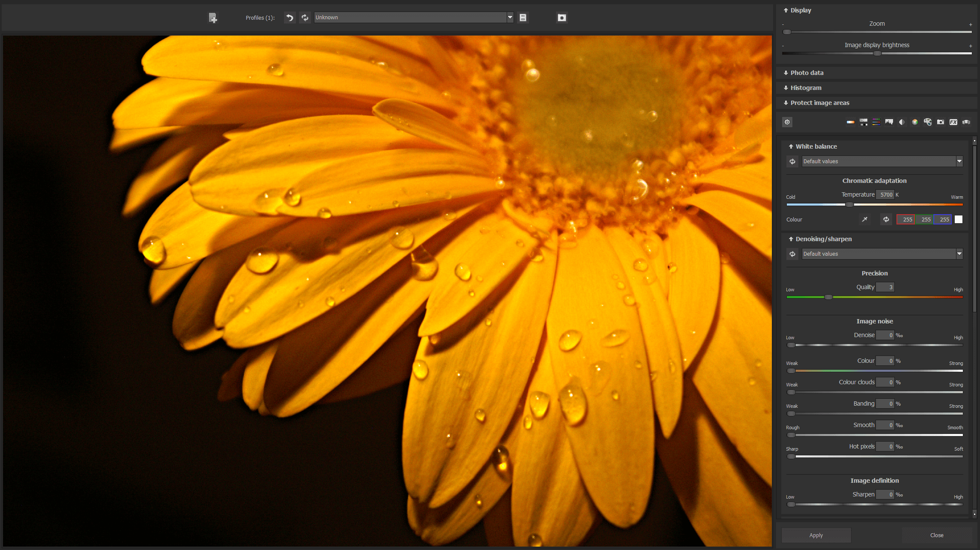Click the Denoise slider handle
This screenshot has height=550, width=980.
click(x=791, y=345)
